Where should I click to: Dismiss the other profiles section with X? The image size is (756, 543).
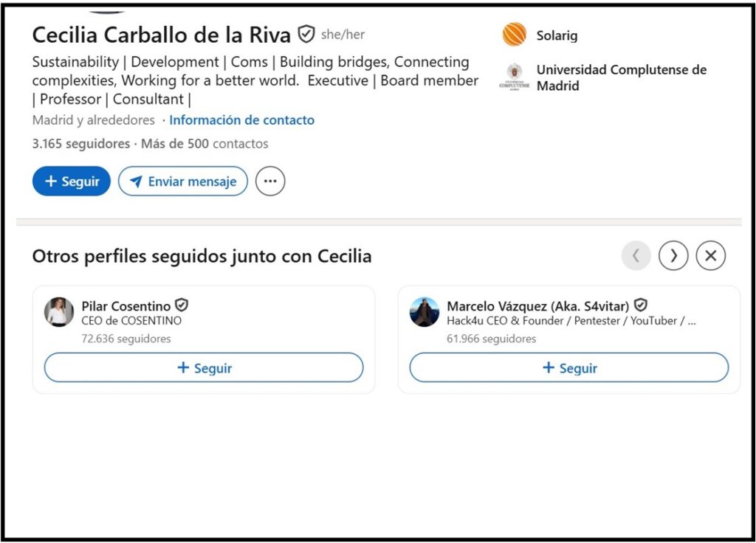click(x=711, y=256)
